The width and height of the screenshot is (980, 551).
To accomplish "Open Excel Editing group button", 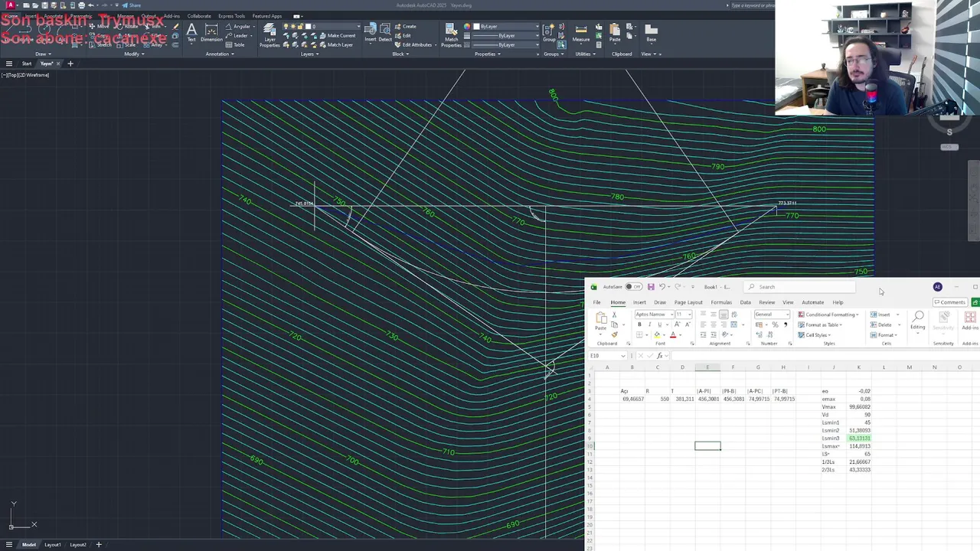I will [918, 321].
